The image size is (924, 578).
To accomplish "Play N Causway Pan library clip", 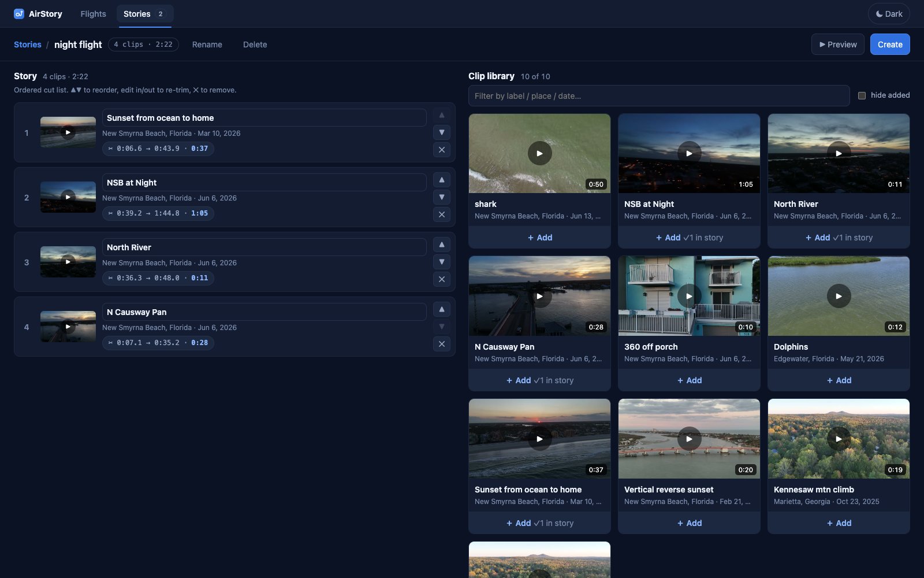I will 539,296.
